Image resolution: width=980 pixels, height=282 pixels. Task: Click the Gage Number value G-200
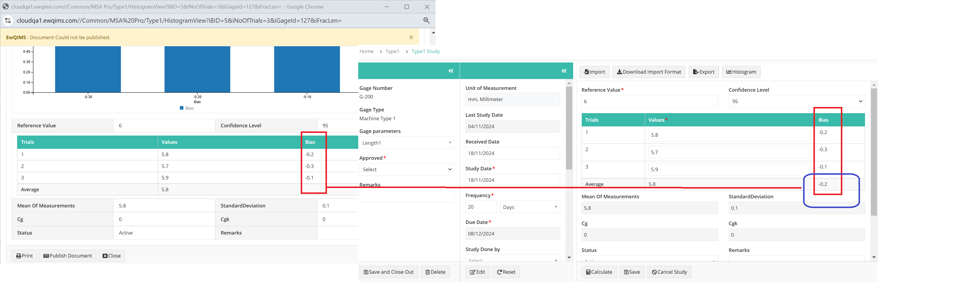coord(366,97)
